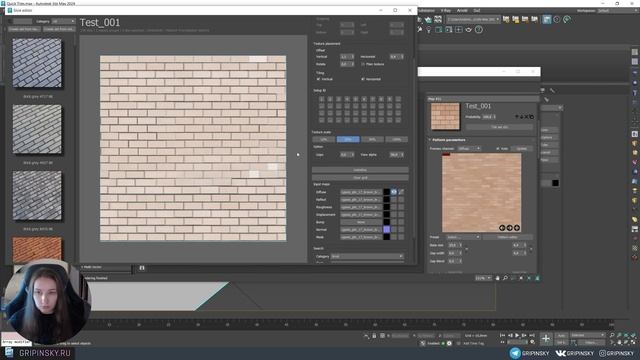Open the Category dropdown above the thumbnail list
640x360 pixels.
tap(63, 21)
